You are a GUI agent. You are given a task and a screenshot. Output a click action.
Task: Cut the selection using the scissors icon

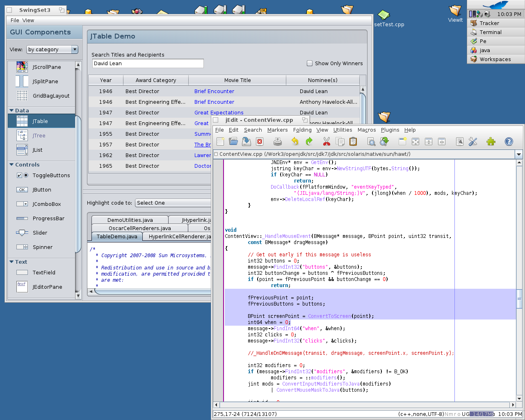(326, 142)
